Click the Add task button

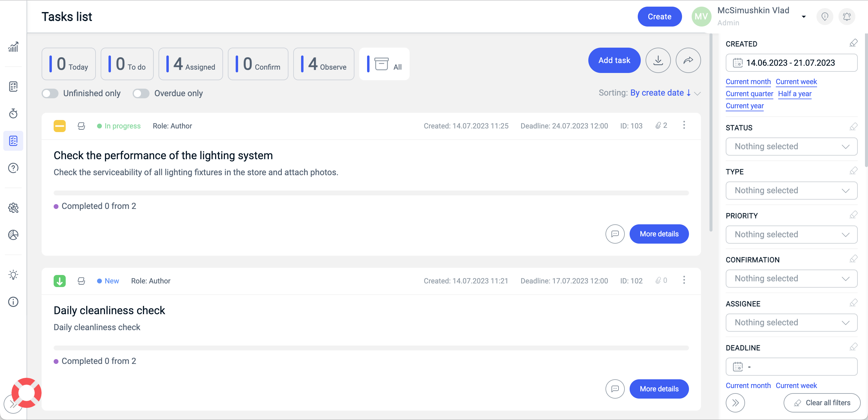614,60
